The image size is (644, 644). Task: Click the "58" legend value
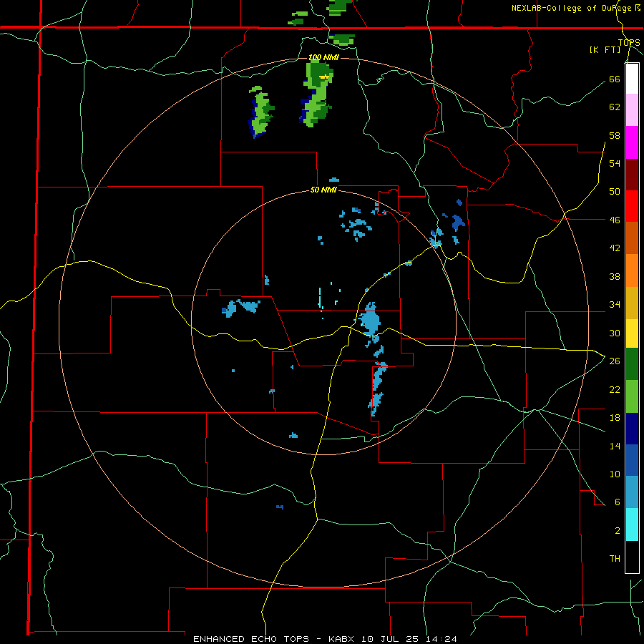(x=615, y=135)
